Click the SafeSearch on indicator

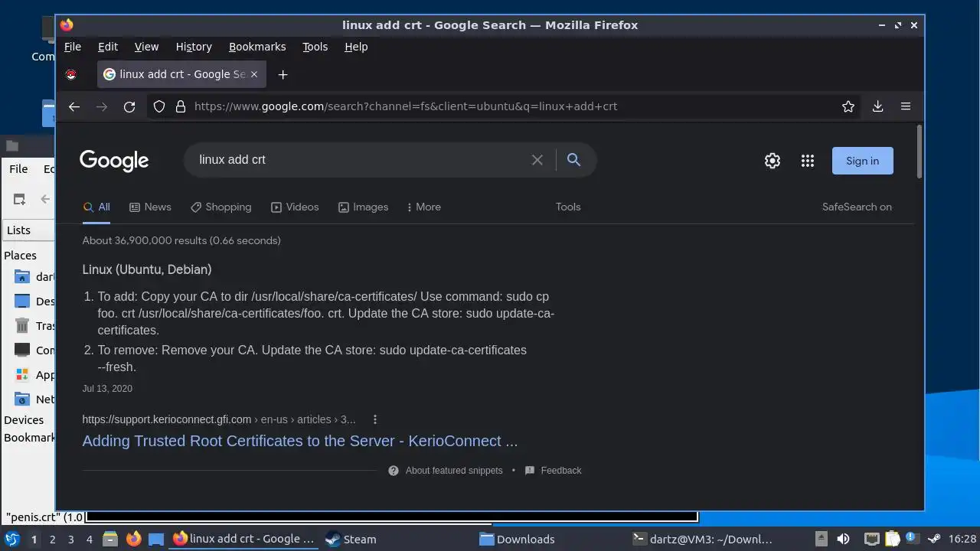pyautogui.click(x=857, y=207)
